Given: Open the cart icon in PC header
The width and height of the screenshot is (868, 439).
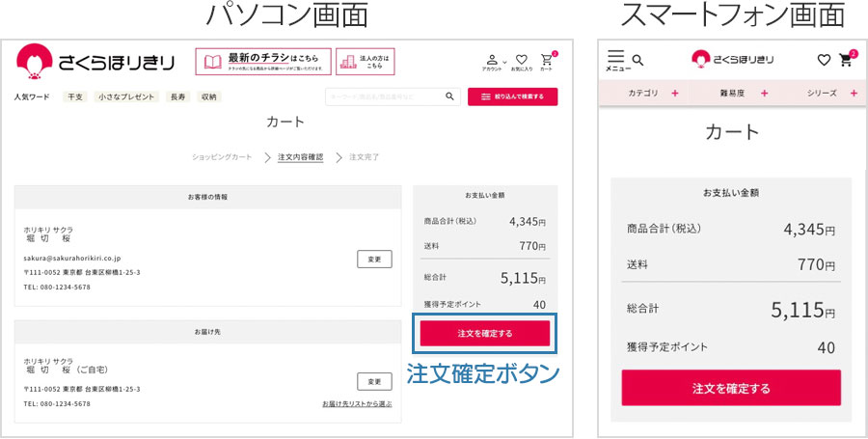Looking at the screenshot, I should pos(547,60).
